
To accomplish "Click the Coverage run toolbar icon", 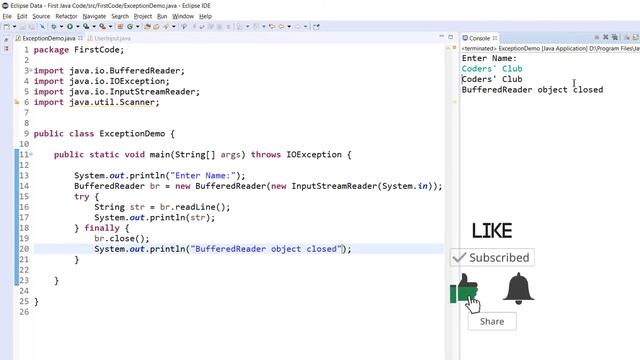I will point(86,27).
